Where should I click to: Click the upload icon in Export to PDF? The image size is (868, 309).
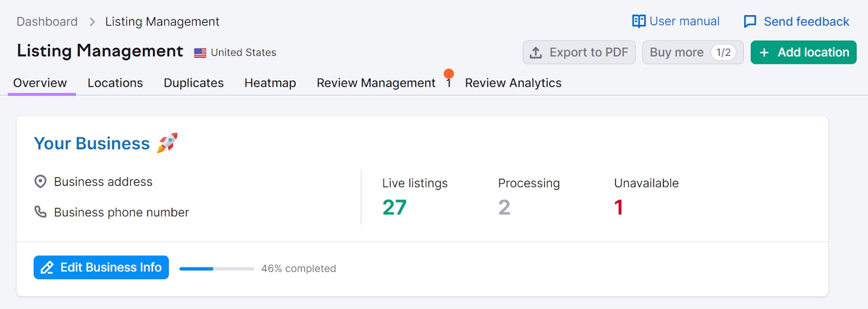point(536,53)
